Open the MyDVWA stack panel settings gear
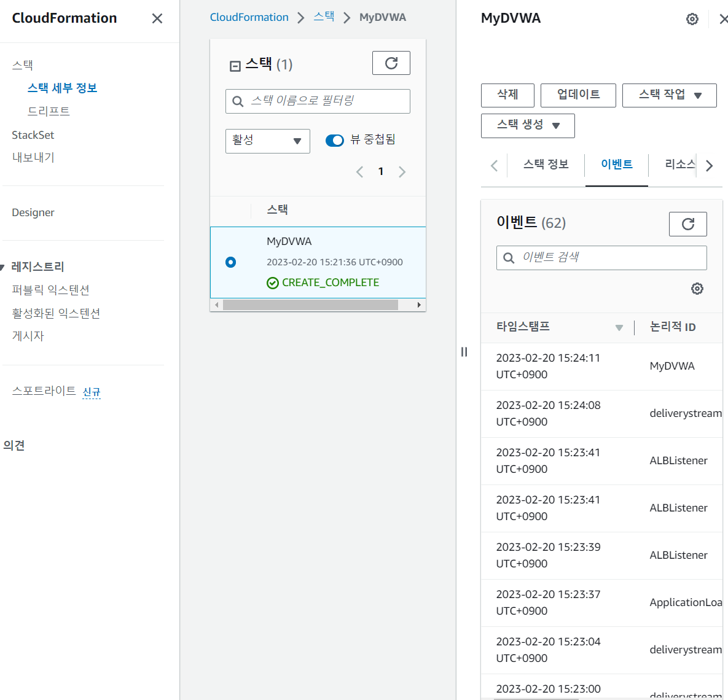The width and height of the screenshot is (728, 700). pyautogui.click(x=692, y=19)
